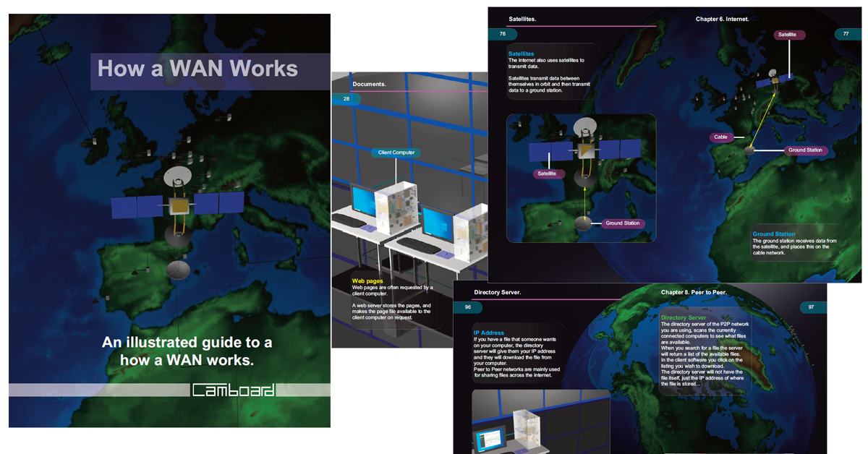Click the yellow "Web pages" heading
Viewport: 868px width, 454px height.
tap(368, 280)
